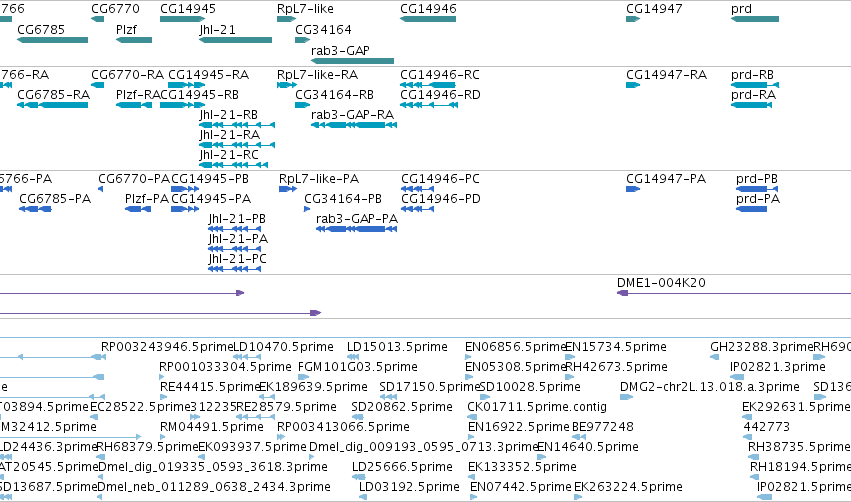The image size is (851, 502).
Task: Click protein CG14945-PB
Action: click(210, 179)
